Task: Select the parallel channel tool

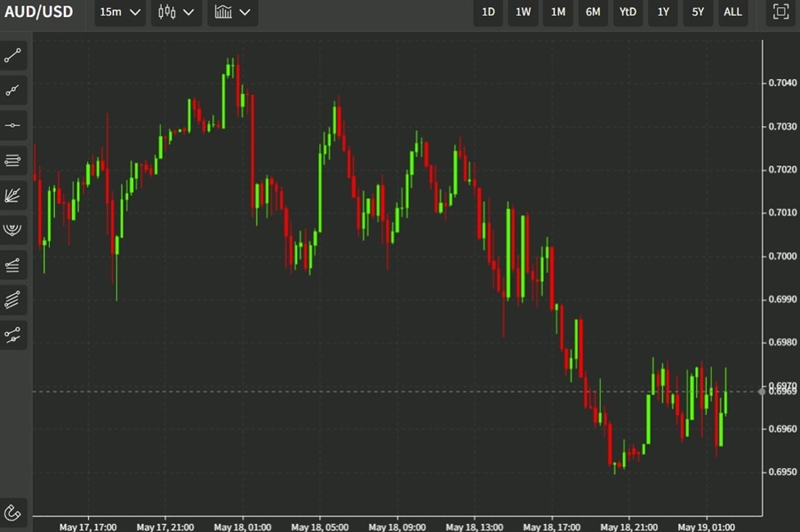Action: pos(12,299)
